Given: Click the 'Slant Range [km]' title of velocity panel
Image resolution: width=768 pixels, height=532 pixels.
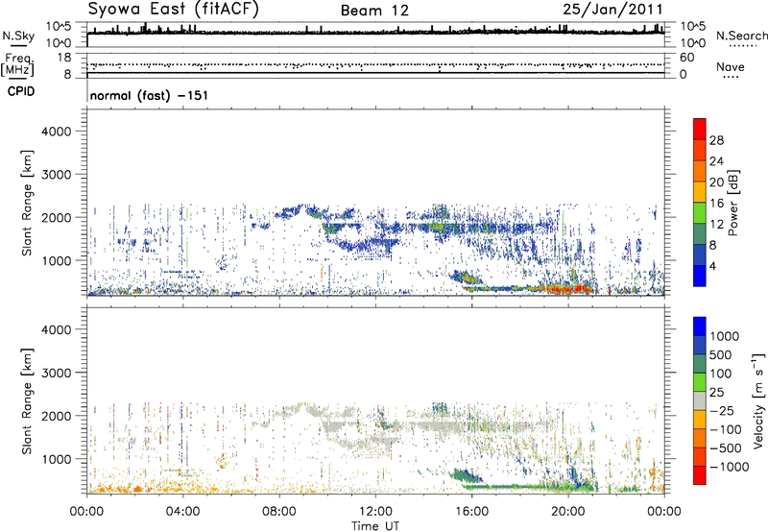Looking at the screenshot, I should coord(27,401).
